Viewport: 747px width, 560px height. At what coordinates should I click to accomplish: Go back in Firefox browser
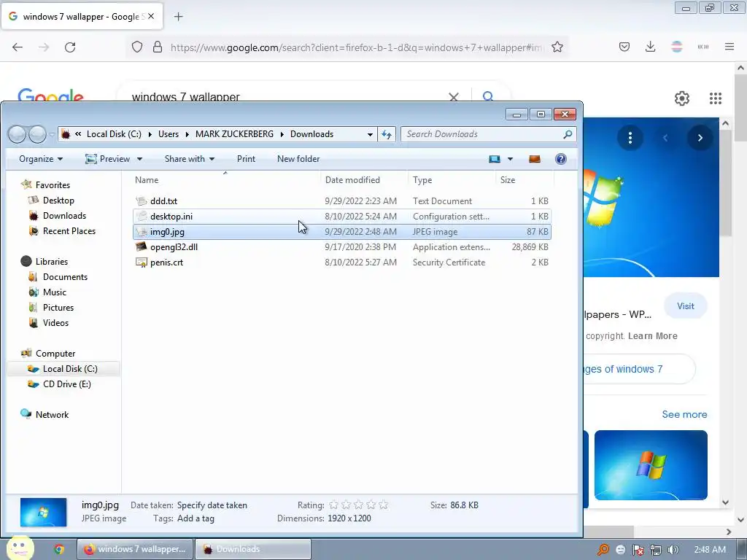tap(18, 47)
